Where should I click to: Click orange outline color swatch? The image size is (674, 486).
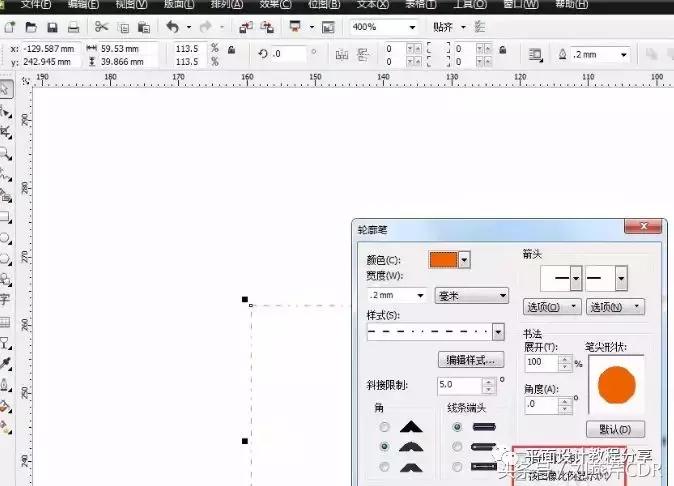pyautogui.click(x=443, y=260)
